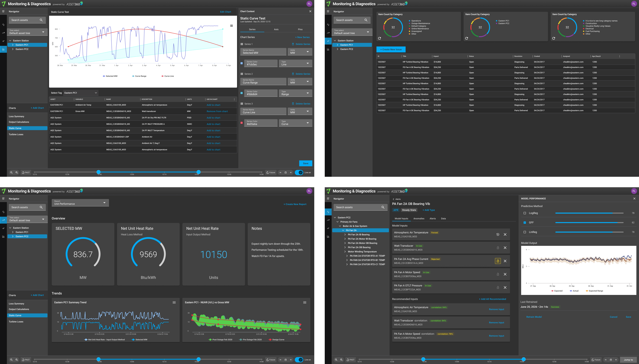Screen dimensions: 639x364
Task: Uncheck the GFF predictive method checkbox
Action: [x=524, y=222]
